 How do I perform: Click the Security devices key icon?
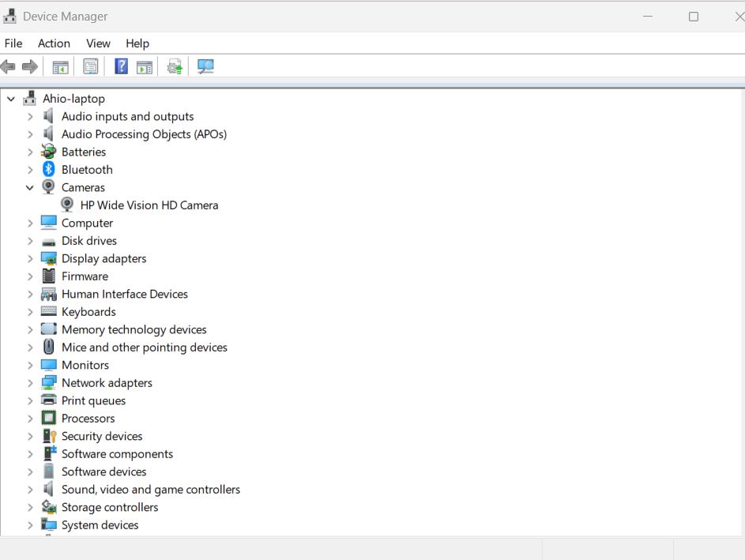tap(50, 435)
